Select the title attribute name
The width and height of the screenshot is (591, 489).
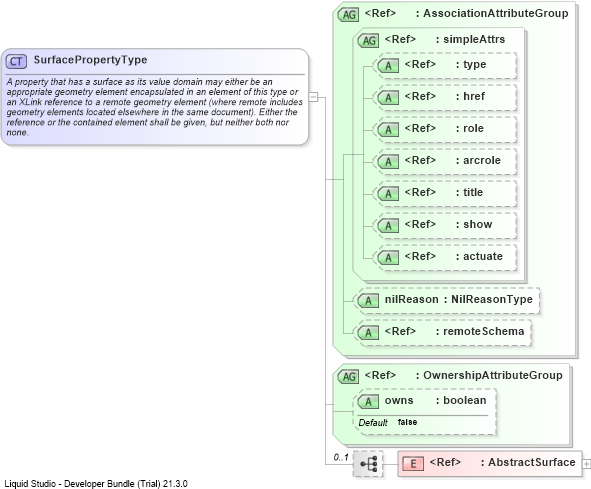tap(473, 192)
